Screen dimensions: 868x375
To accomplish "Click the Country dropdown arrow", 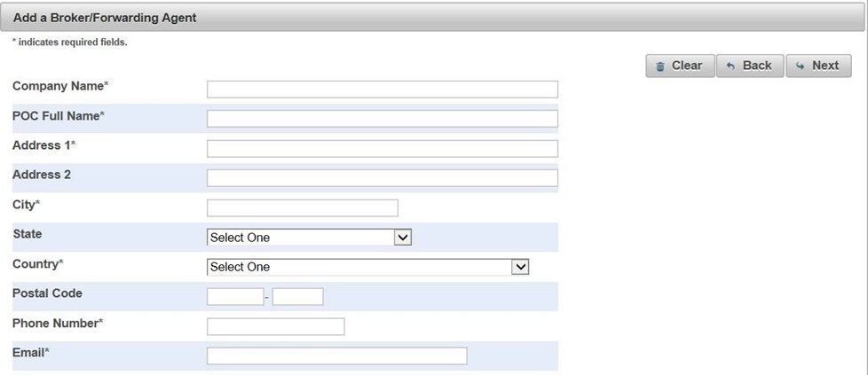I will (x=521, y=267).
